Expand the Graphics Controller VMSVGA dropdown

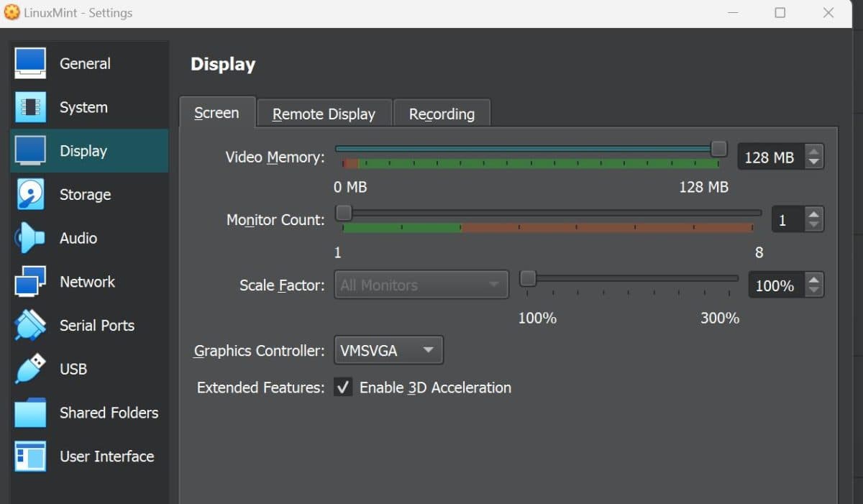389,351
